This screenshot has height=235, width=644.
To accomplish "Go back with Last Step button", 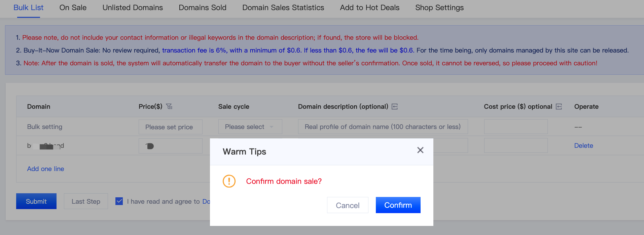I will coord(86,201).
